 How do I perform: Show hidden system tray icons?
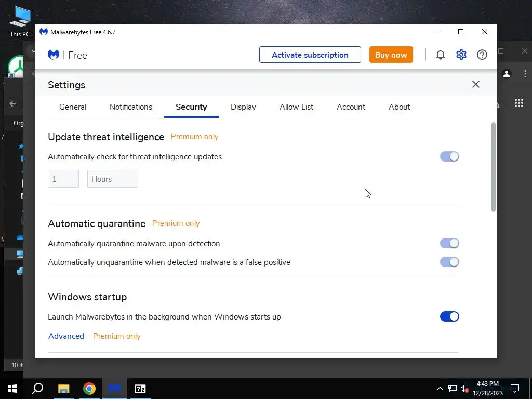click(x=440, y=389)
